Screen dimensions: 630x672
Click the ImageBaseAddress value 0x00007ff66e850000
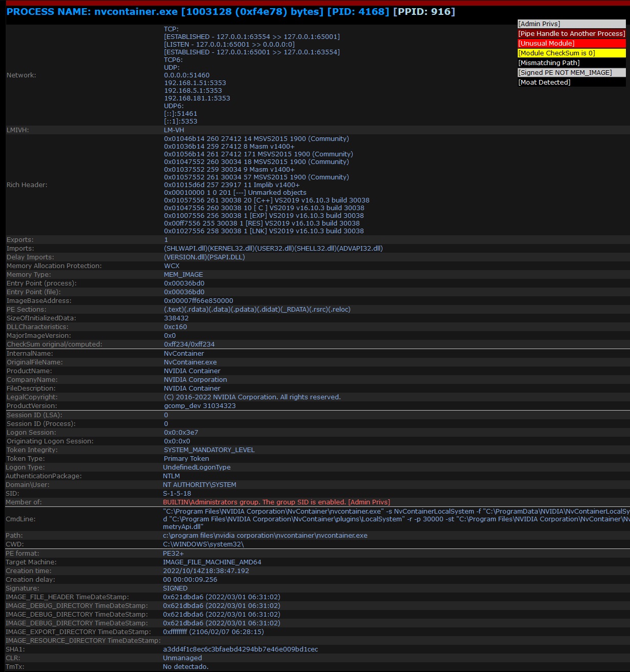198,301
